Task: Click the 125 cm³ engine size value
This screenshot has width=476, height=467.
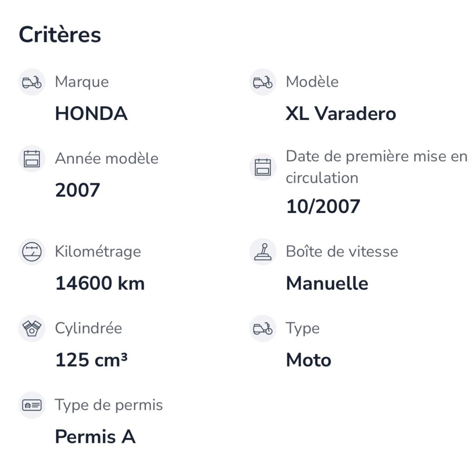Action: click(92, 360)
